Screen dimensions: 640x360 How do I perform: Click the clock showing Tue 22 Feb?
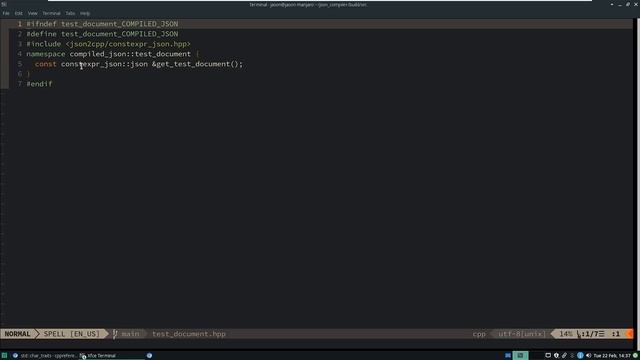tap(612, 356)
